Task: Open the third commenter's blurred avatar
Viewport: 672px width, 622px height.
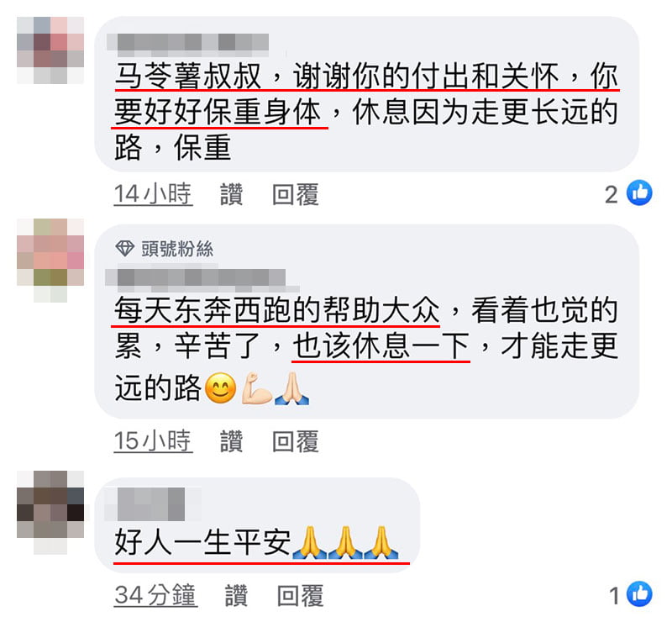Action: (50, 512)
